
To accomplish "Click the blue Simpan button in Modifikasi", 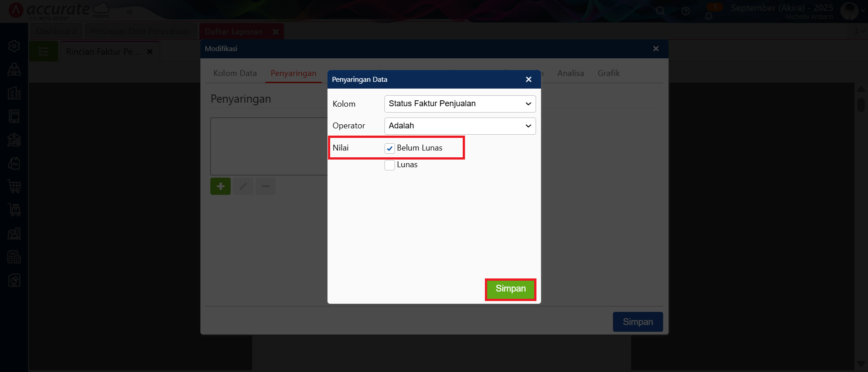I will [x=637, y=322].
